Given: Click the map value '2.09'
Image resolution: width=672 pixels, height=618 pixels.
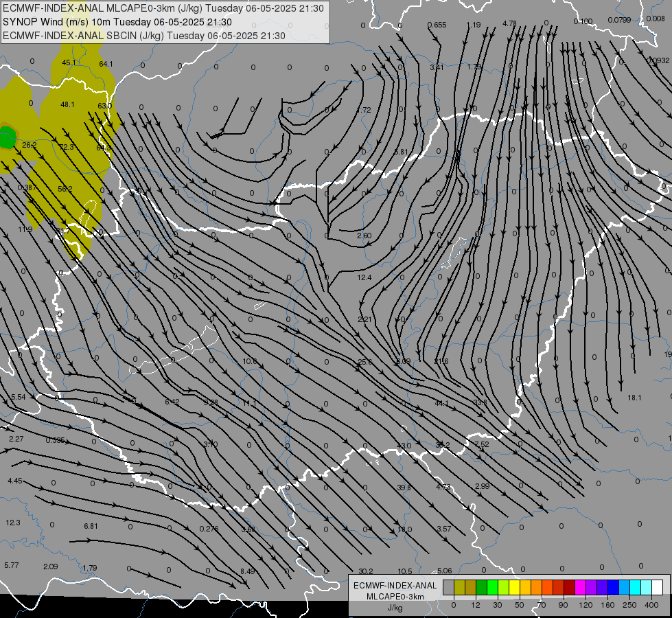Looking at the screenshot, I should coord(51,566).
